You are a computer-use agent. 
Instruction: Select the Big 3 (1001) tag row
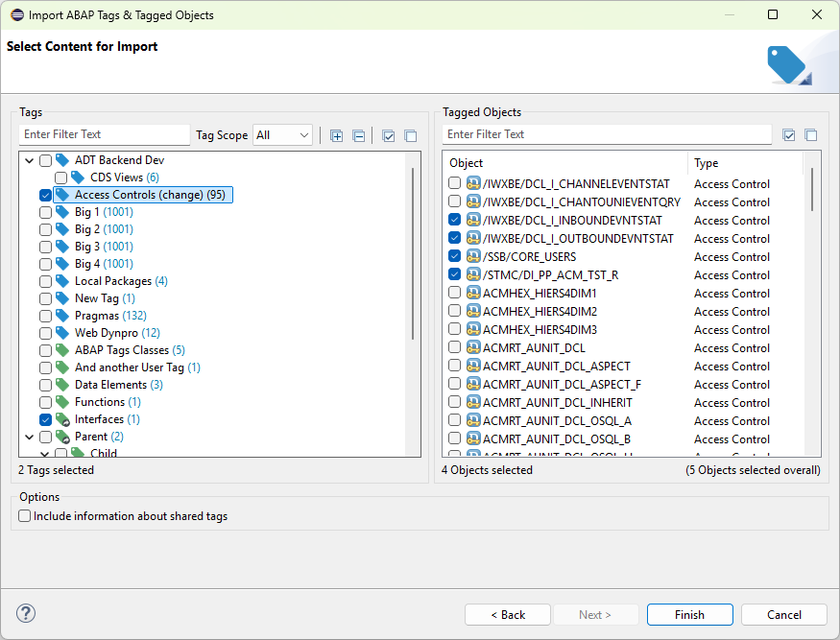(x=104, y=247)
